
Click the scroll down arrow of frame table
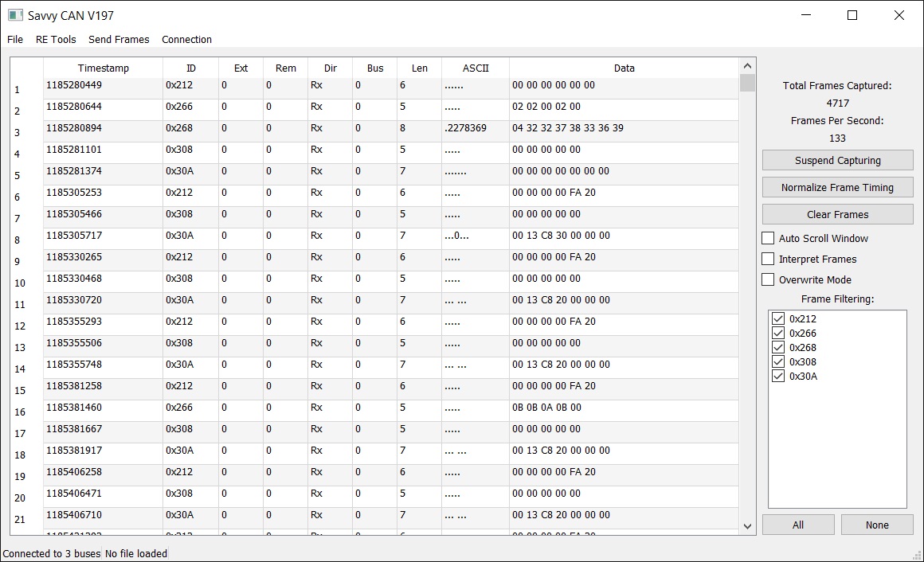(747, 526)
